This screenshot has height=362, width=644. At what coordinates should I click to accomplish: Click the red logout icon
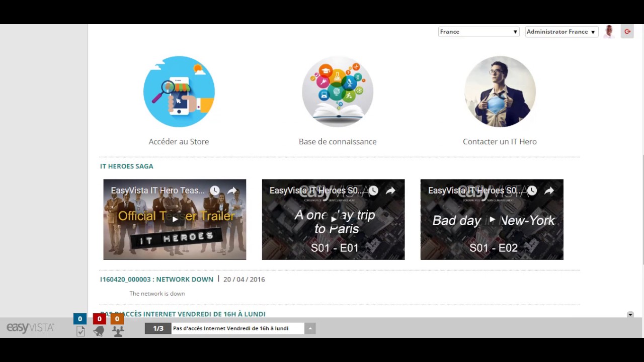click(x=627, y=32)
